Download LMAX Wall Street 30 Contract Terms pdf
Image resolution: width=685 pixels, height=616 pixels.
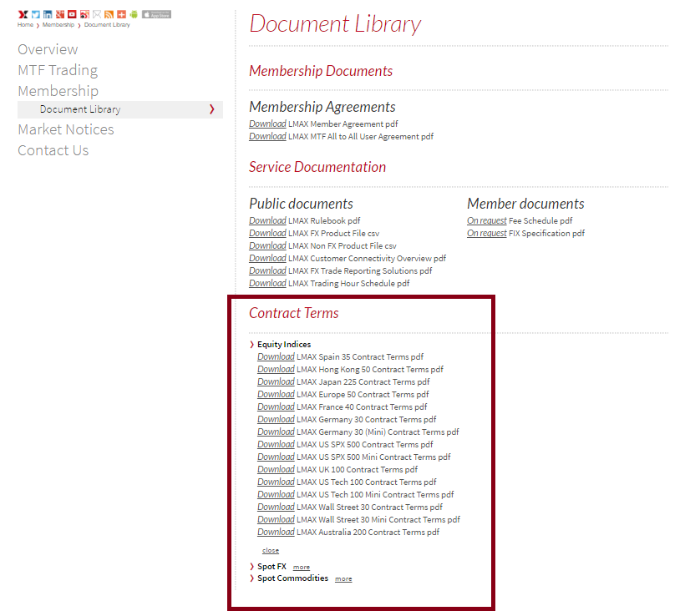[276, 507]
